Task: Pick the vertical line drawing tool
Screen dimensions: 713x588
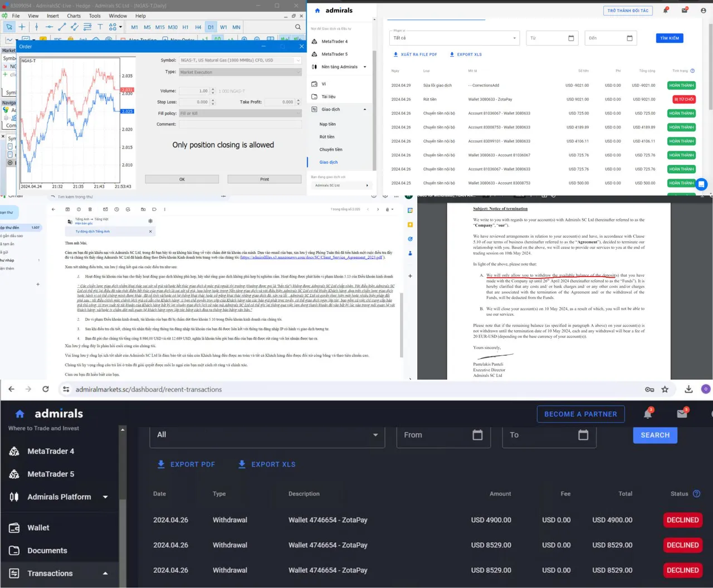Action: click(x=37, y=27)
